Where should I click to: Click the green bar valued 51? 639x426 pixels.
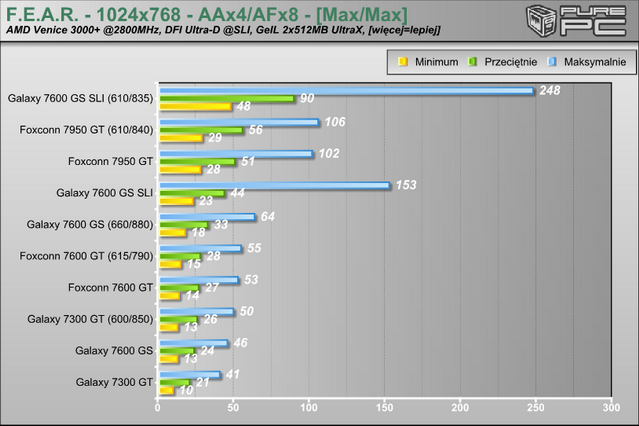(198, 161)
